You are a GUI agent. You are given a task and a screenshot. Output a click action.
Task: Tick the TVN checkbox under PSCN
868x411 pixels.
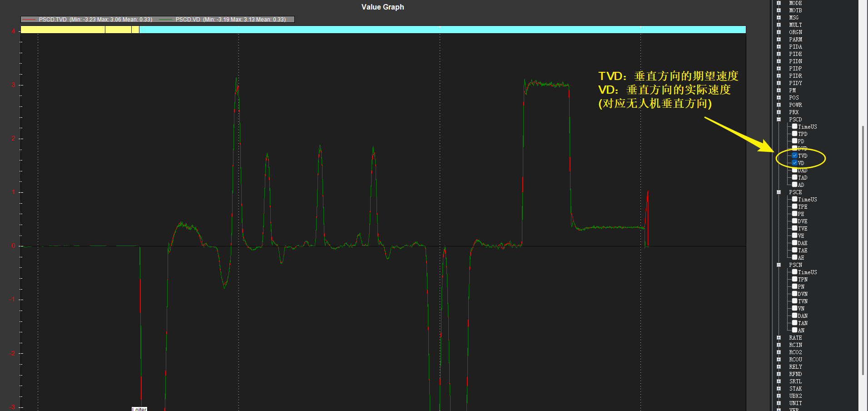pyautogui.click(x=794, y=301)
